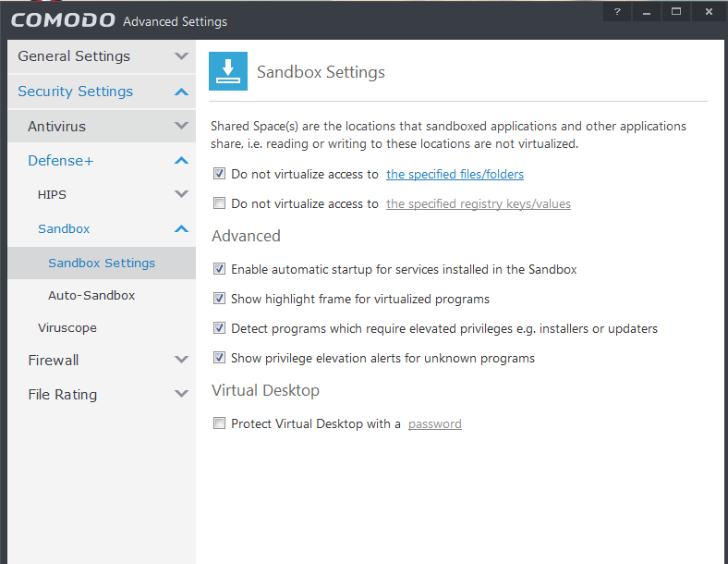This screenshot has height=564, width=728.
Task: Expand the General Settings section
Action: click(x=181, y=56)
